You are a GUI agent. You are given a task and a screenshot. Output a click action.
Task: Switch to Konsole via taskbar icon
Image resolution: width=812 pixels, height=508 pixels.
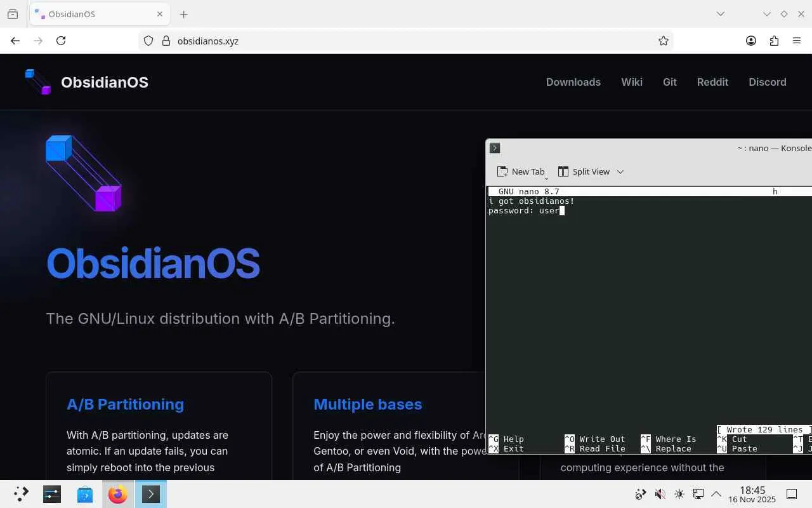pyautogui.click(x=151, y=494)
